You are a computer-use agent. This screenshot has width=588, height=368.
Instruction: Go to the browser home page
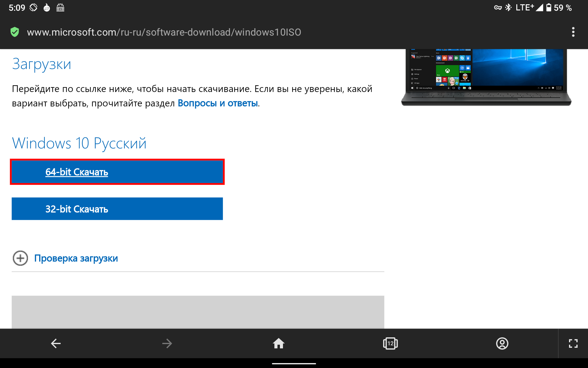click(278, 343)
